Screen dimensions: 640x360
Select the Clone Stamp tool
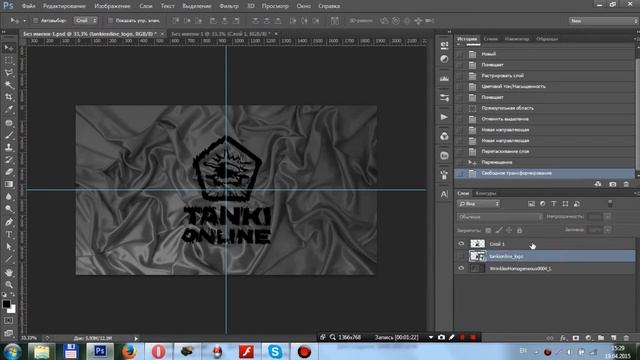(9, 147)
